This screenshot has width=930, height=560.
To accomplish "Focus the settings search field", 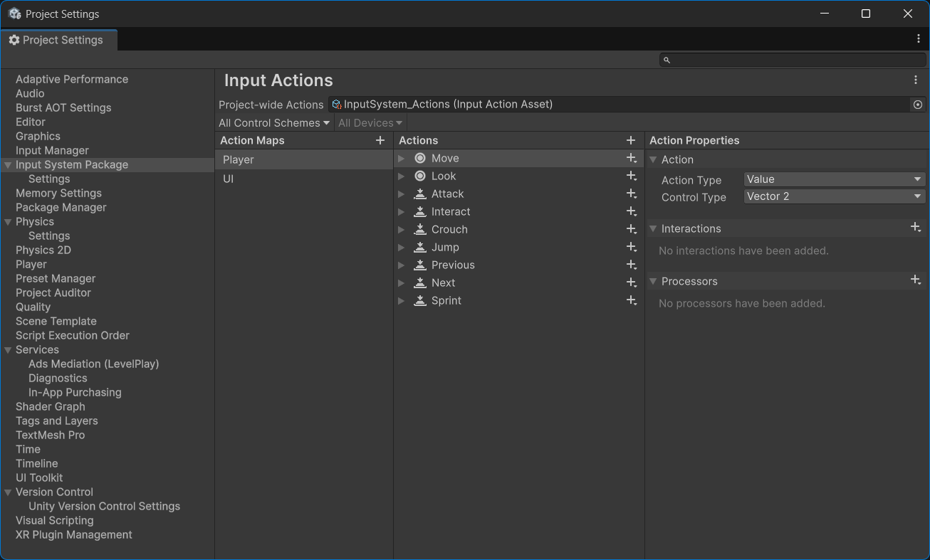I will (x=793, y=60).
